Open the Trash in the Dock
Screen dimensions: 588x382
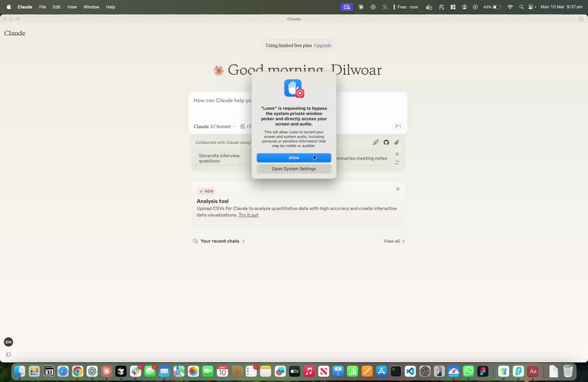click(x=568, y=371)
